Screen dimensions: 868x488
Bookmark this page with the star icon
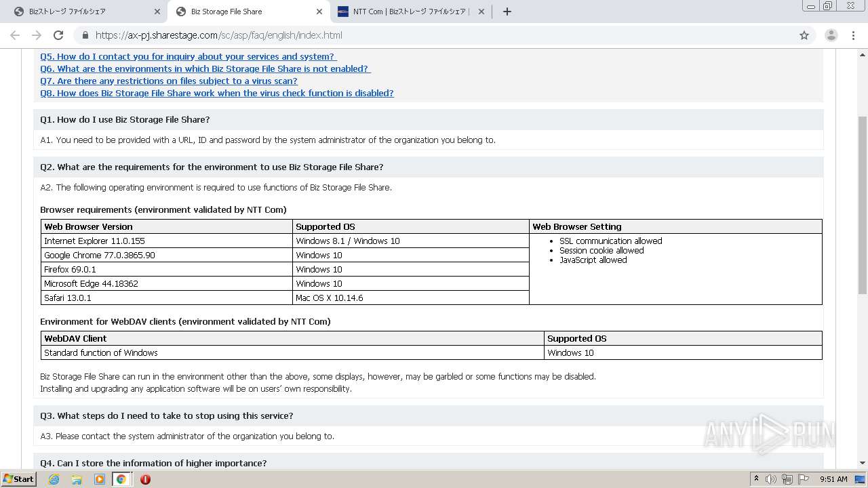(804, 35)
